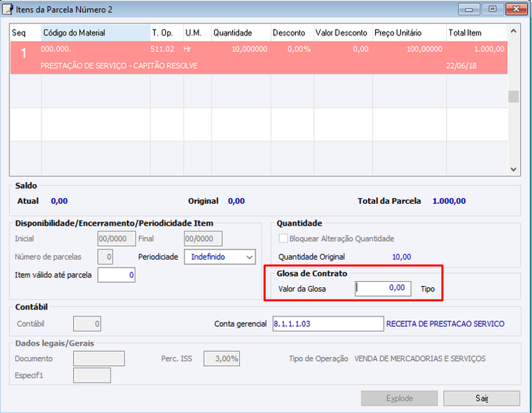Focus the Conta gerencial field
Viewport: 532px width, 413px height.
[328, 324]
